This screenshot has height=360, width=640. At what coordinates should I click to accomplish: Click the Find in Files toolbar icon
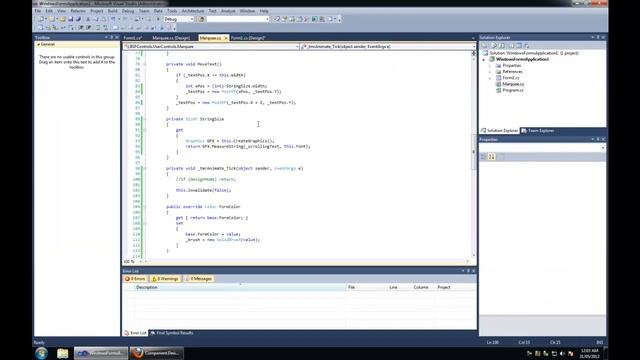point(201,19)
